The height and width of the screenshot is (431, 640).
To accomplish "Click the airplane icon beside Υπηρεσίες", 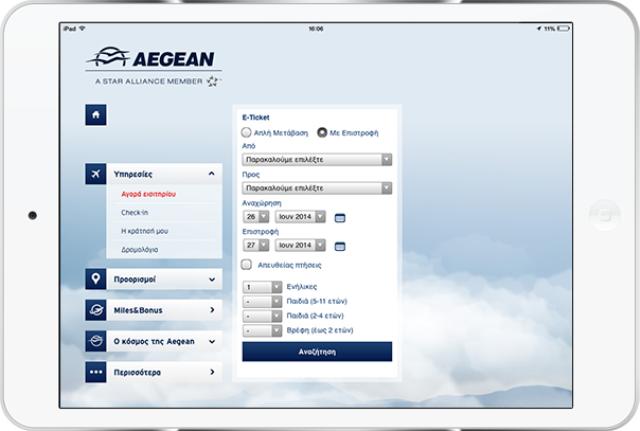I will [96, 174].
